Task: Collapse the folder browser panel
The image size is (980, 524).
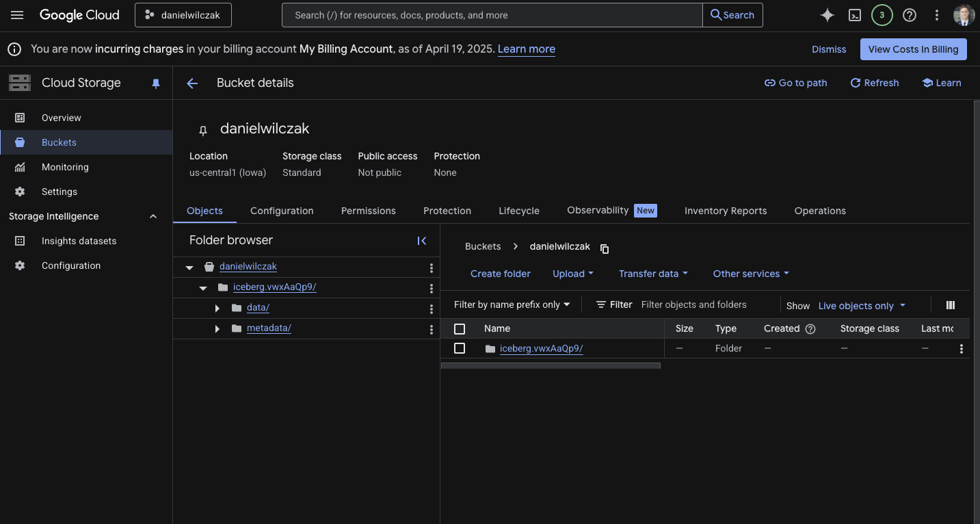Action: click(x=422, y=241)
